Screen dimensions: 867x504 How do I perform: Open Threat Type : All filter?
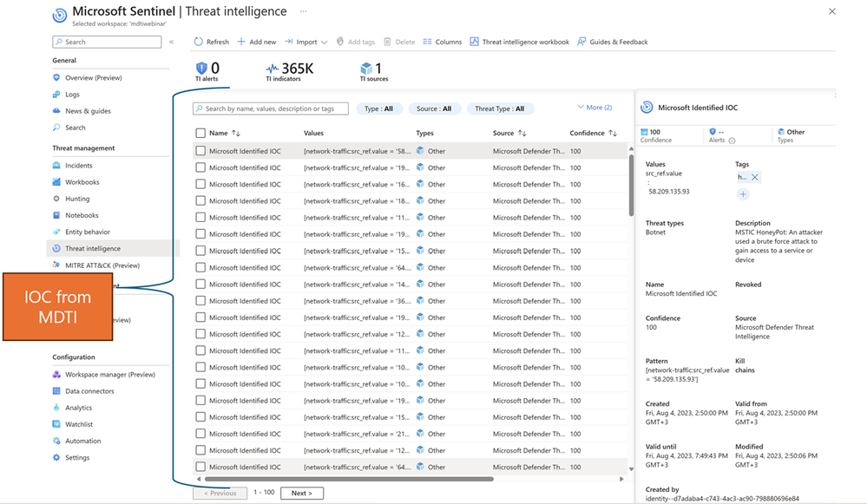pos(499,108)
